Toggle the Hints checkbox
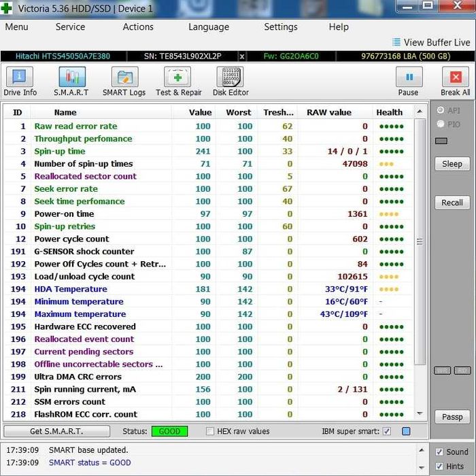476x476 pixels. point(439,466)
